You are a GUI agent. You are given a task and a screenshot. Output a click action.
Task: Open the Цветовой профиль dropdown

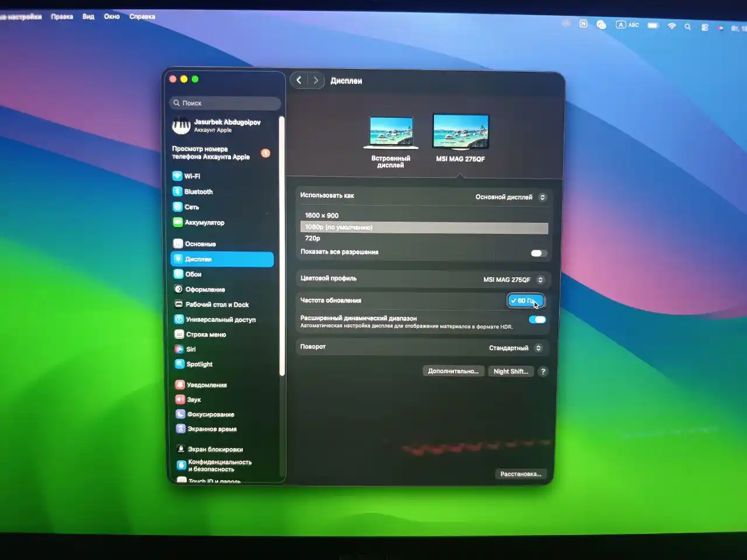[514, 279]
